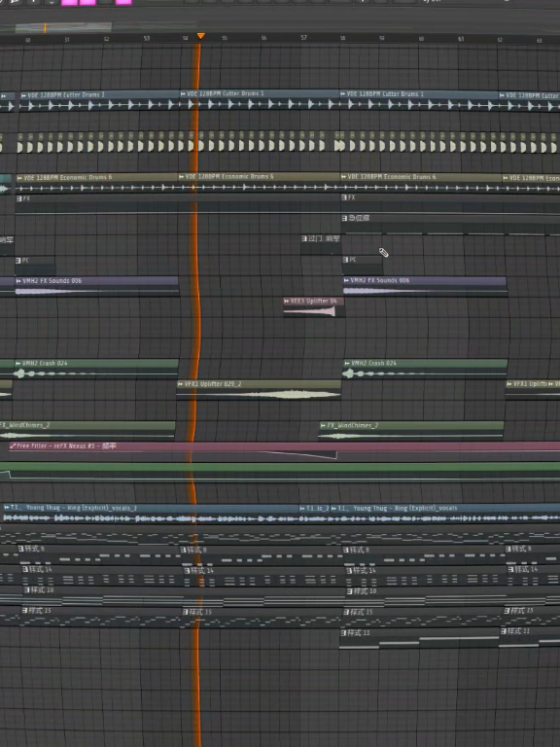Select 样式 14 pattern at bar 54
Screen dimensions: 560x747
[264, 576]
